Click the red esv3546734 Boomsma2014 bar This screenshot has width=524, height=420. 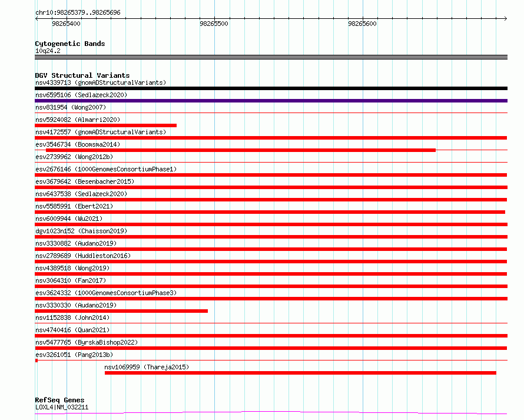[241, 150]
